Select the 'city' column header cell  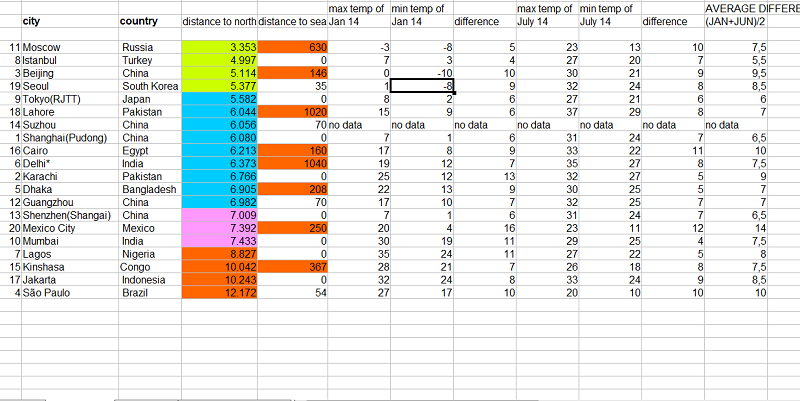tap(70, 21)
